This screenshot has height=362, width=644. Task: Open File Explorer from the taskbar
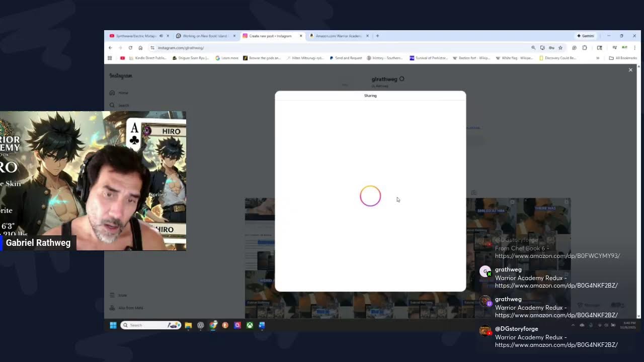coord(188,325)
